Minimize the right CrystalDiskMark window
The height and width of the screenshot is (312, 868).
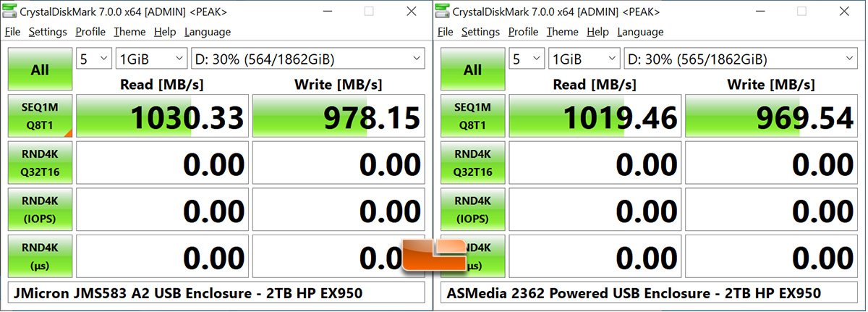click(x=759, y=12)
